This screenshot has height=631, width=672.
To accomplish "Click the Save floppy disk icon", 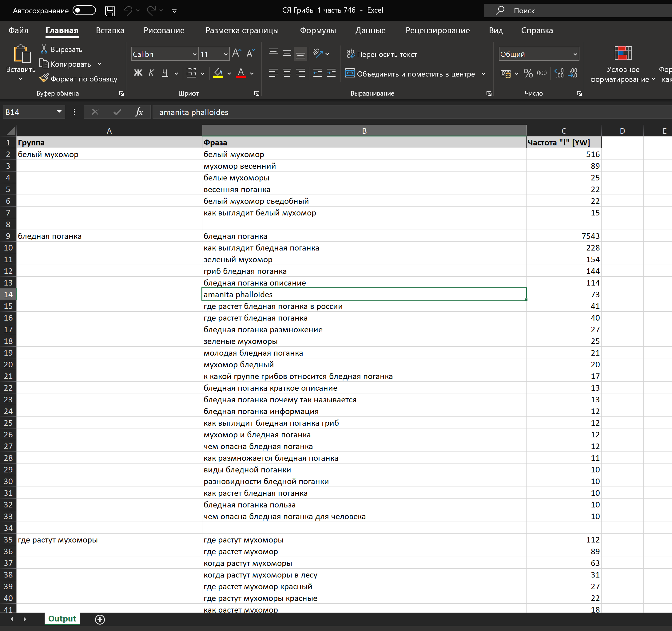I will tap(110, 11).
